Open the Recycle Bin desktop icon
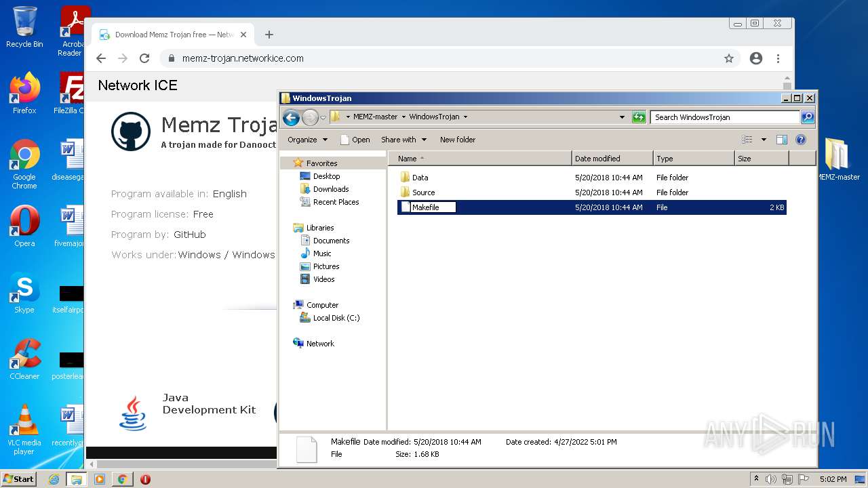 (24, 27)
